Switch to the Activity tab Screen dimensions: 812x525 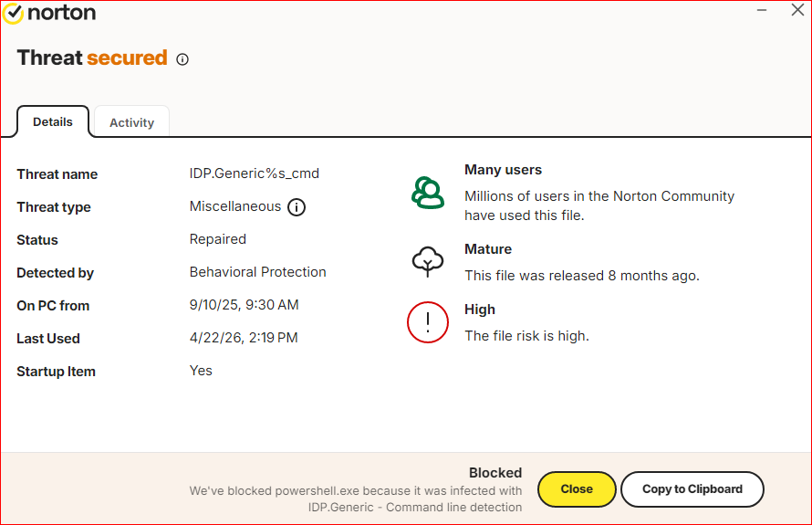tap(131, 122)
